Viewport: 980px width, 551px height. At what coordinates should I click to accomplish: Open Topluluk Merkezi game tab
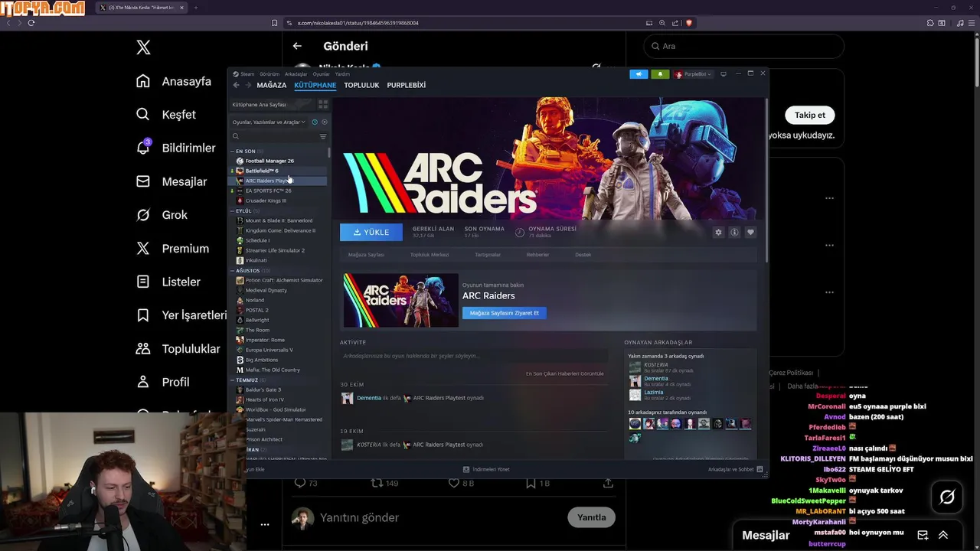(x=430, y=255)
